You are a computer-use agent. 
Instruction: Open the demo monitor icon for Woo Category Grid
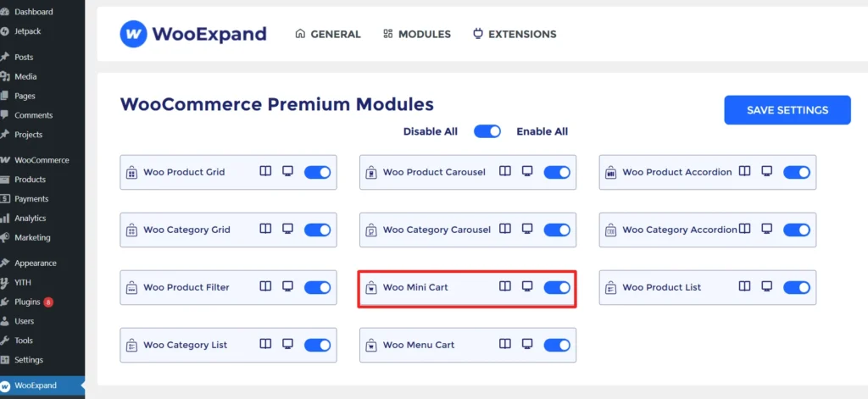(287, 229)
